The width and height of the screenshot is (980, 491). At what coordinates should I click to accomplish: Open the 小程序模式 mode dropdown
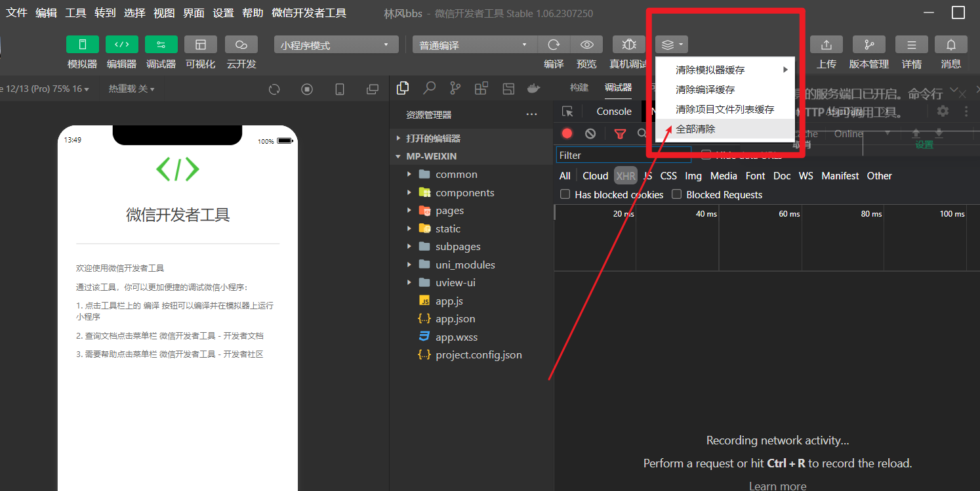337,45
